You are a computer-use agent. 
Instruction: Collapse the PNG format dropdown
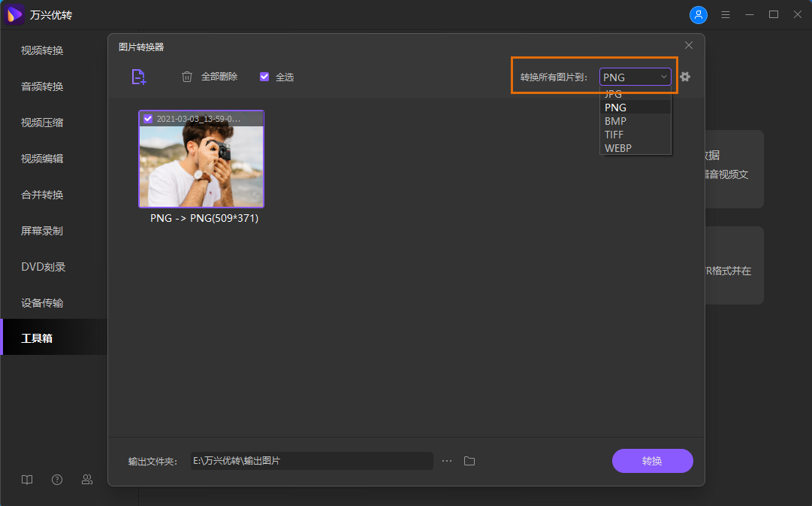tap(635, 77)
